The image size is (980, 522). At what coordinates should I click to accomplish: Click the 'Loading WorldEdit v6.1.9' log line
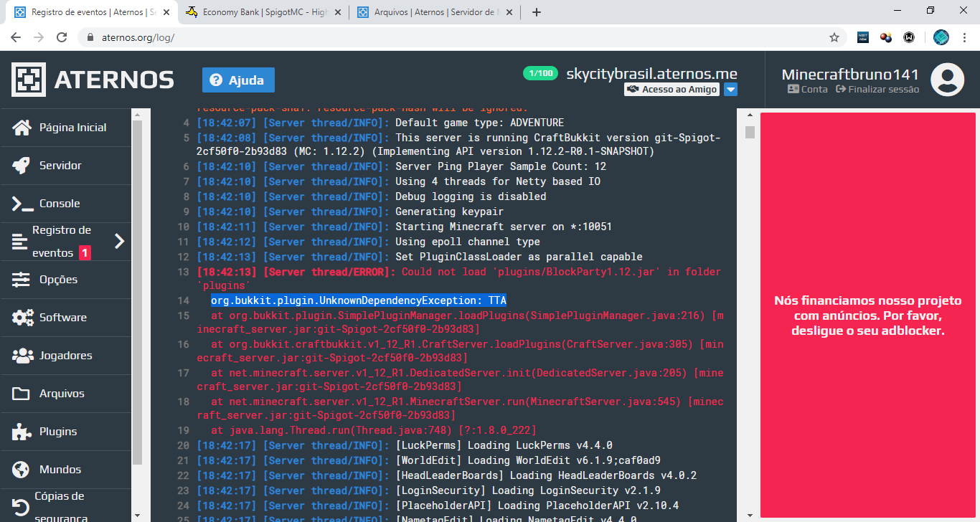429,460
